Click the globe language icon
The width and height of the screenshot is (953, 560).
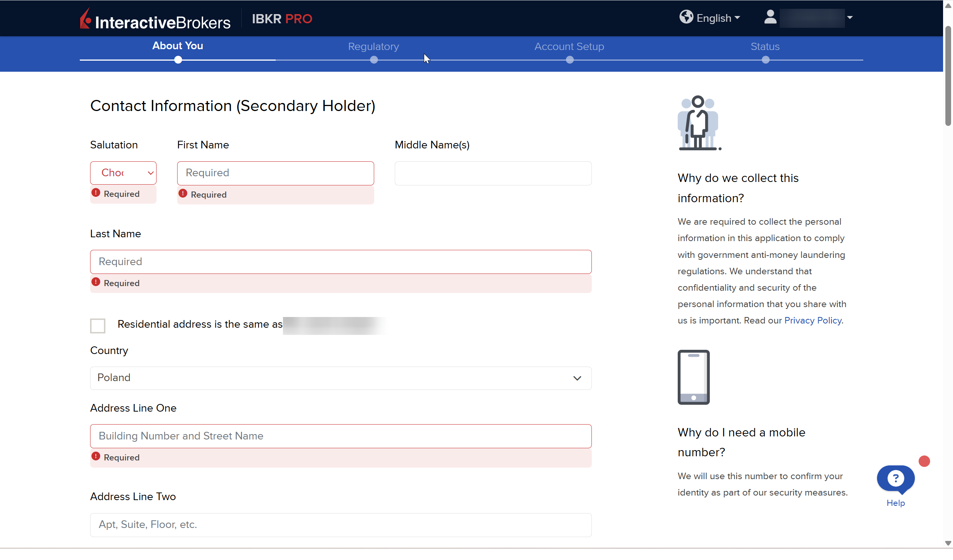[x=686, y=17]
